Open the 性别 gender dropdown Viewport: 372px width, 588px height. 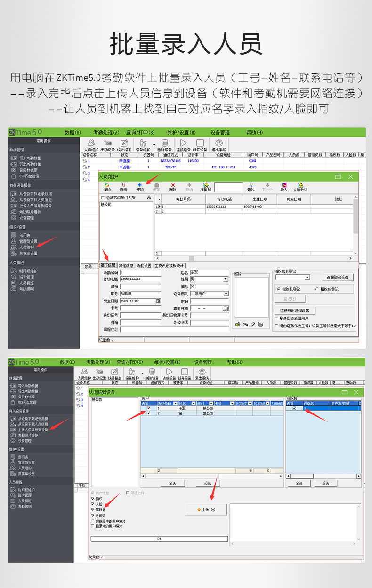(226, 279)
